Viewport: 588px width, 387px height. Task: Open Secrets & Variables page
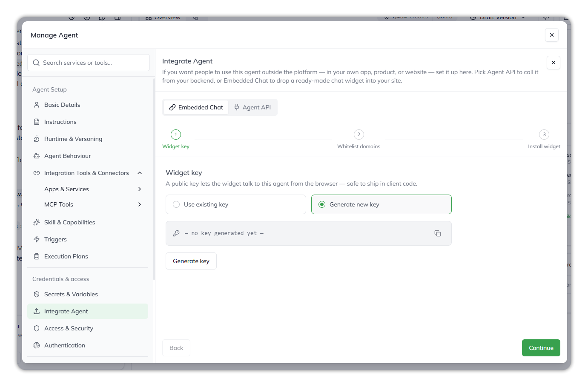tap(88, 294)
